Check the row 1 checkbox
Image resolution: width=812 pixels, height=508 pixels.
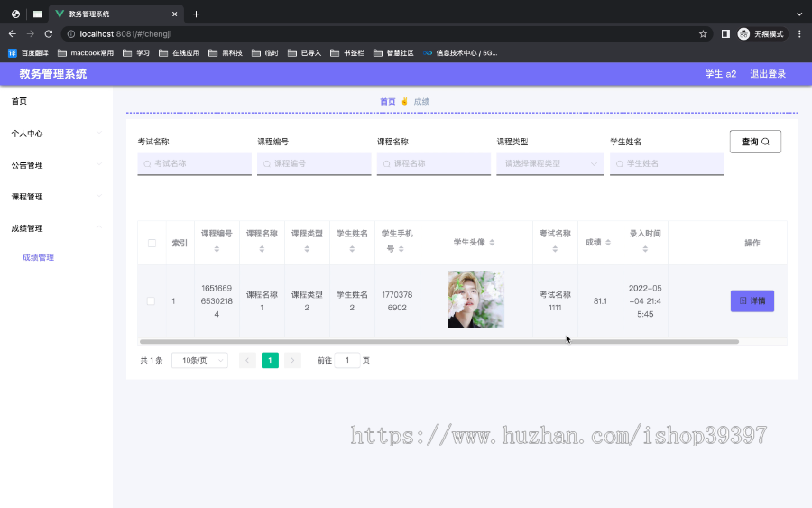click(x=151, y=300)
